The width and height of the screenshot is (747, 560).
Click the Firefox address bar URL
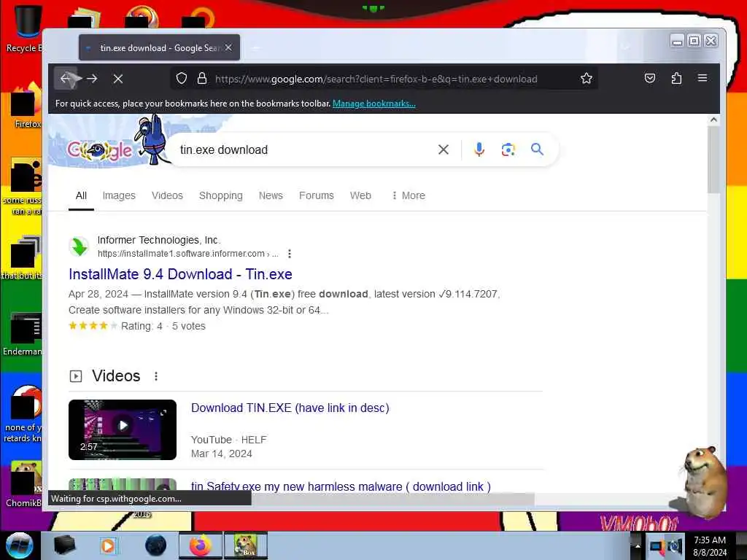click(x=376, y=79)
